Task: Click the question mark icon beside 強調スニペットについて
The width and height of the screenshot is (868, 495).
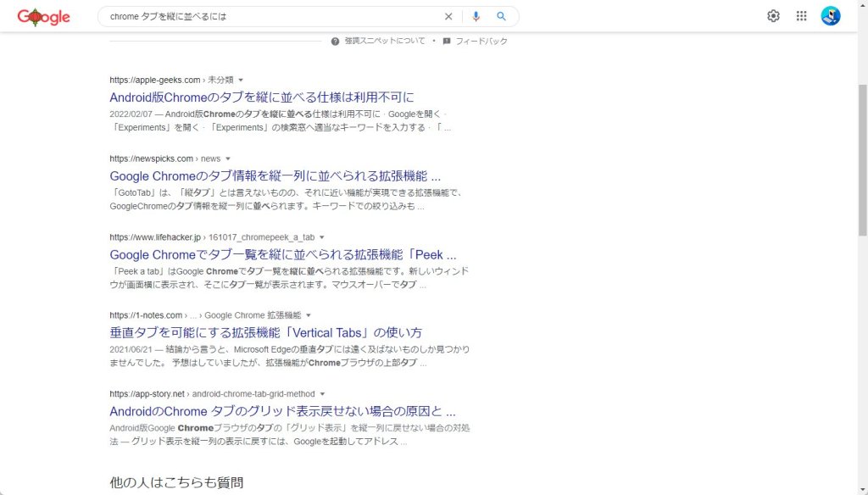Action: [x=335, y=42]
